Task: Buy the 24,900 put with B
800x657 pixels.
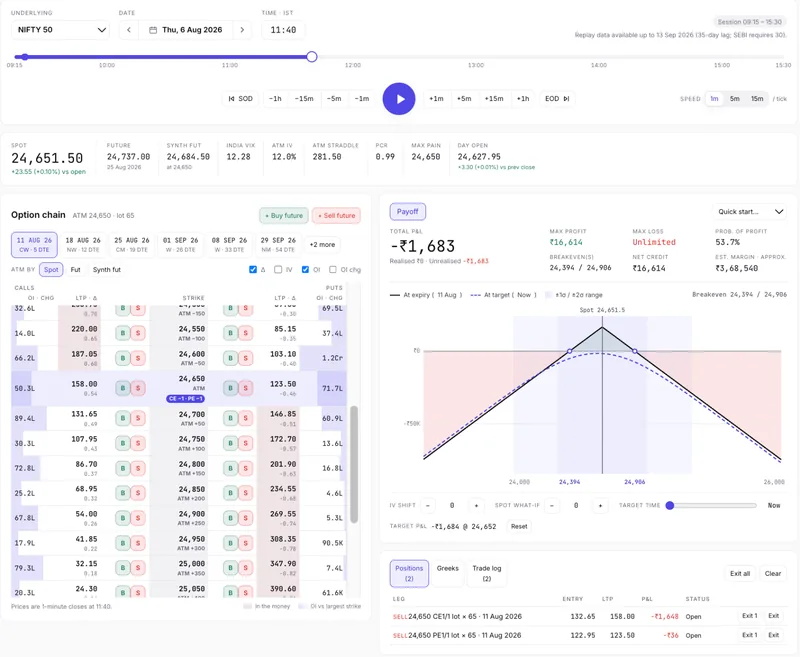Action: click(230, 518)
